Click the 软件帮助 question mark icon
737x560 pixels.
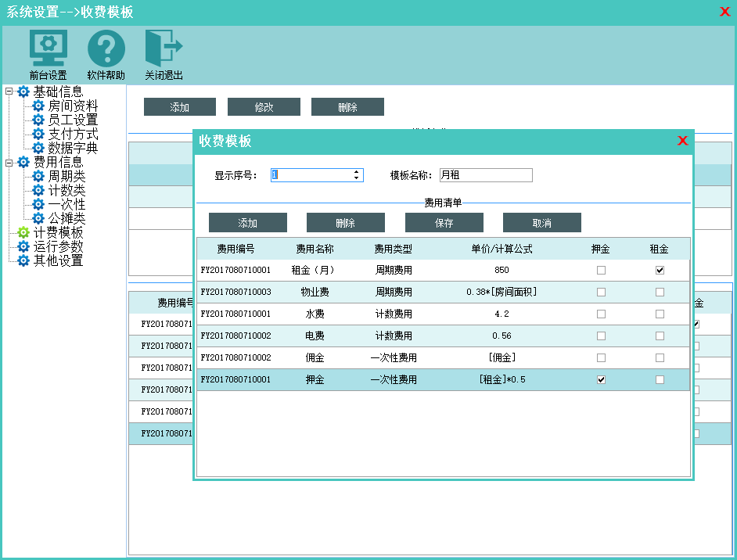click(106, 48)
